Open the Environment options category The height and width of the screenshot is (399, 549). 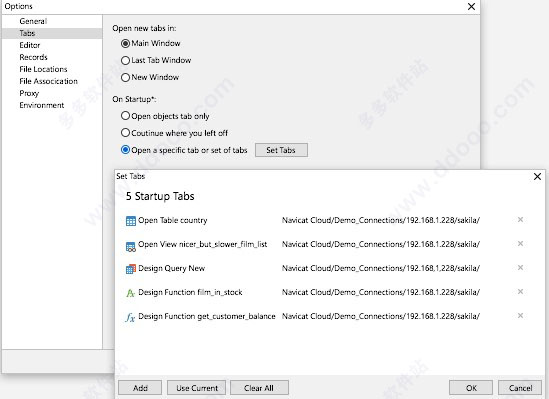[42, 105]
